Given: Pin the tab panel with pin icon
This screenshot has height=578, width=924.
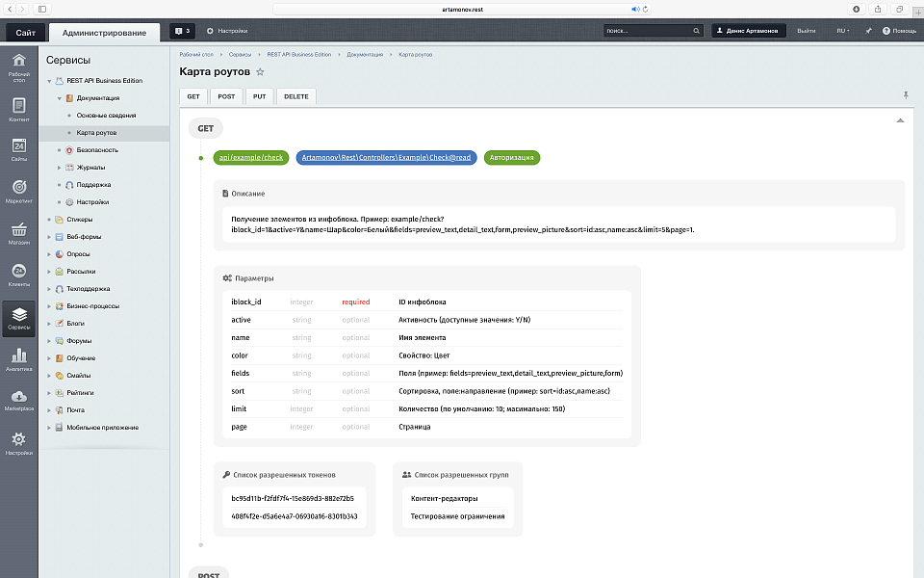Looking at the screenshot, I should pos(905,95).
